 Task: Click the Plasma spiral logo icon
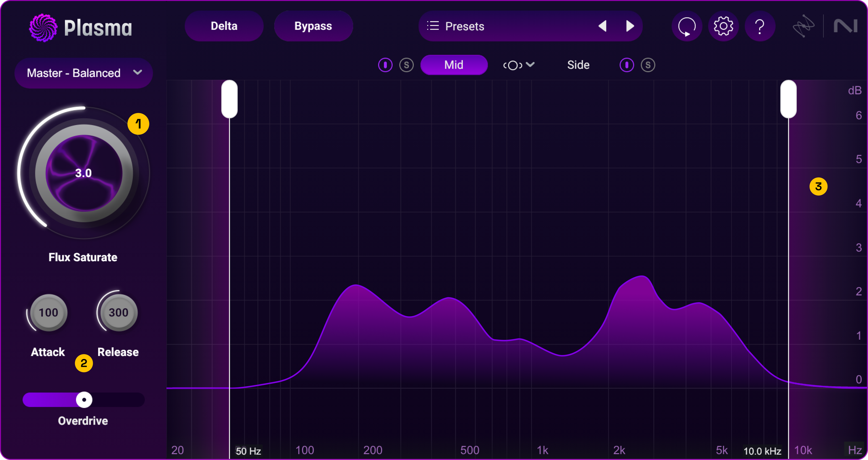43,27
